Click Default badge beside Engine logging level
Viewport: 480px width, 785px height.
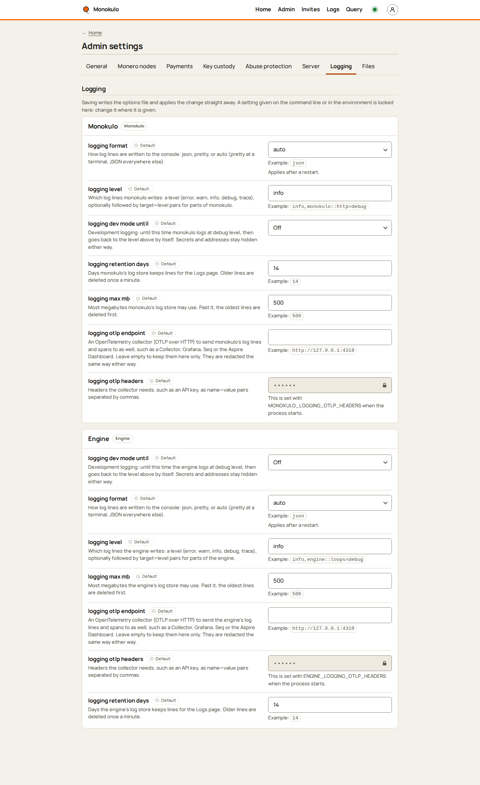pos(139,542)
